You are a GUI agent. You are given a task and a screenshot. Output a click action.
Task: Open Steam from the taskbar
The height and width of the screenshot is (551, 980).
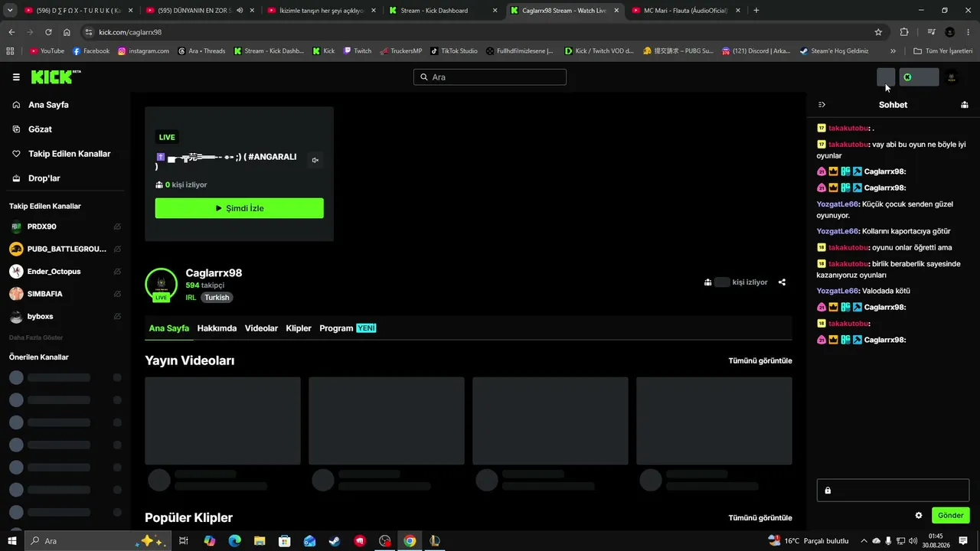coord(335,541)
